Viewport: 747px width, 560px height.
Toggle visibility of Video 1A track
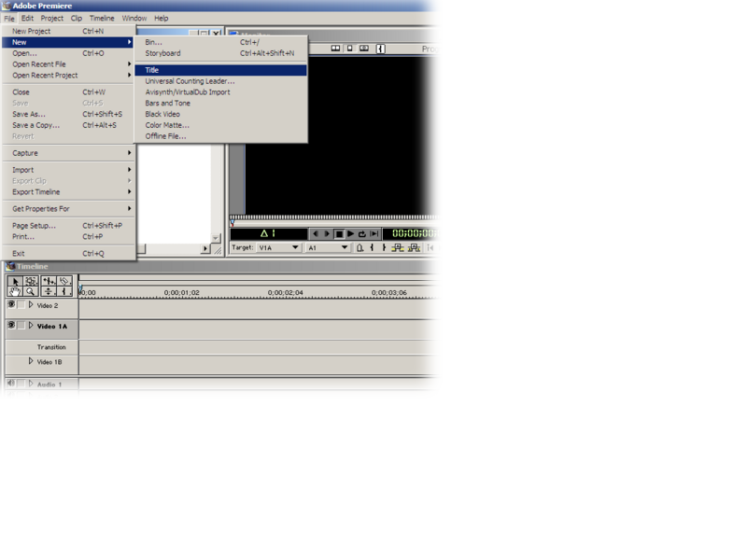pyautogui.click(x=11, y=326)
